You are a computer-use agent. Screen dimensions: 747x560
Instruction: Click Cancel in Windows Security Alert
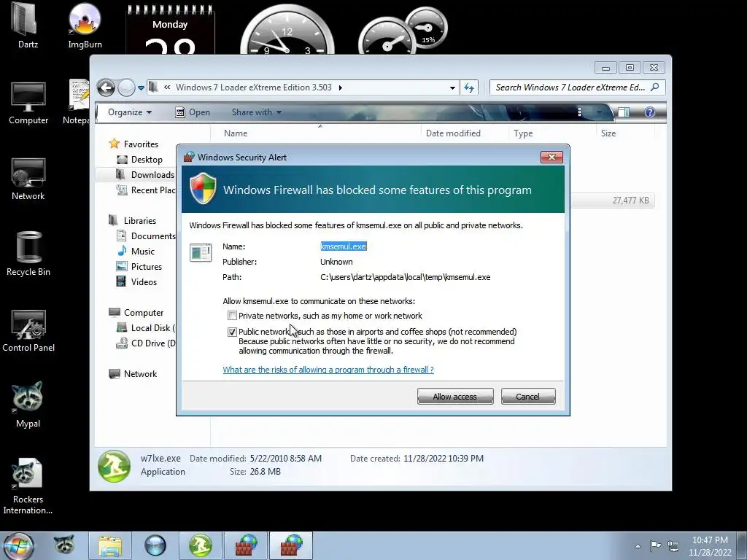(x=528, y=397)
